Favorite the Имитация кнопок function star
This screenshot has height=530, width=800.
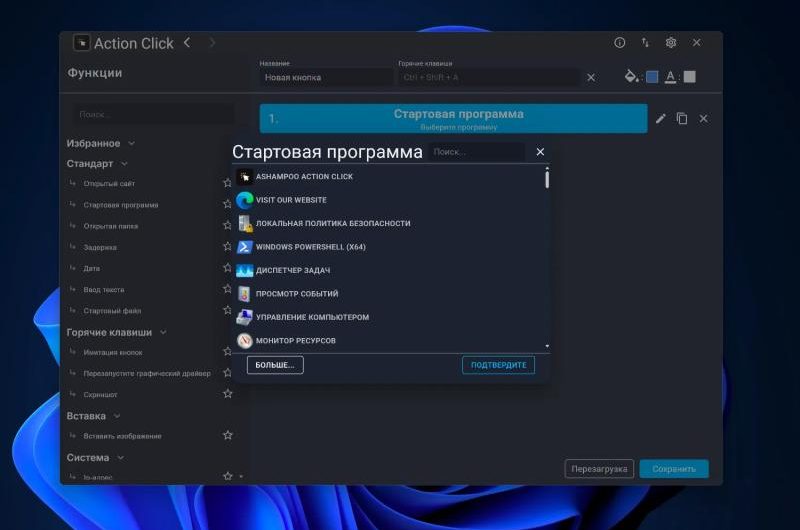(228, 351)
